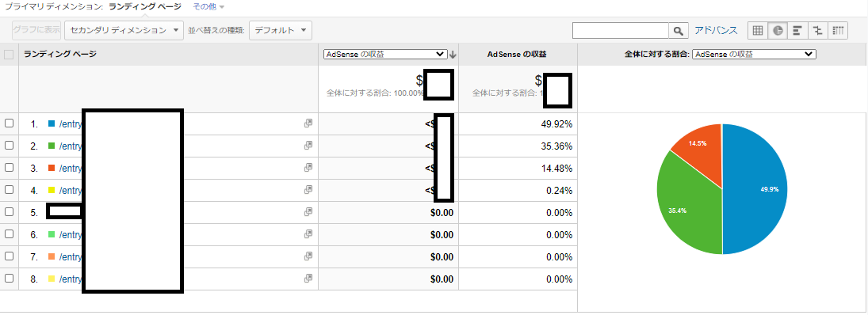Click the search magnifier button
Viewport: 868px width, 315px height.
678,31
